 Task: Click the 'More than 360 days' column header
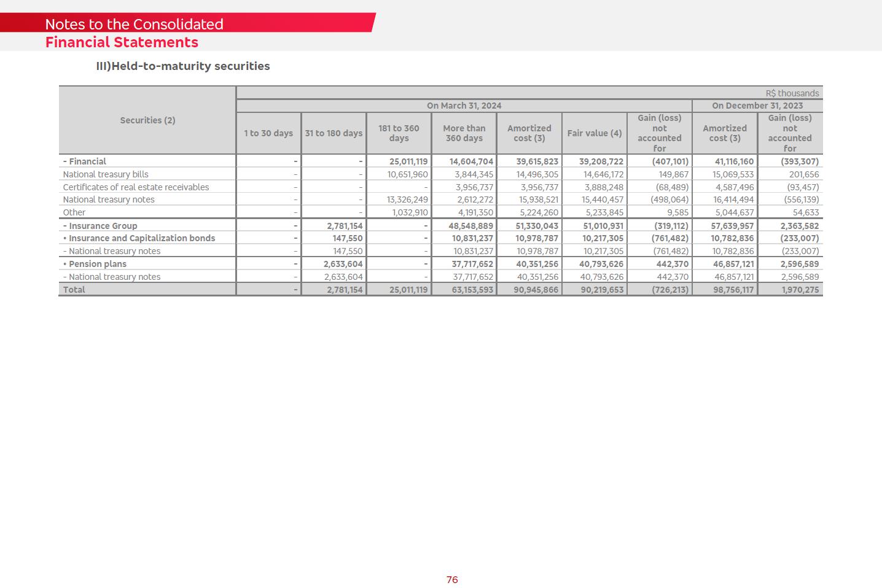pyautogui.click(x=464, y=133)
